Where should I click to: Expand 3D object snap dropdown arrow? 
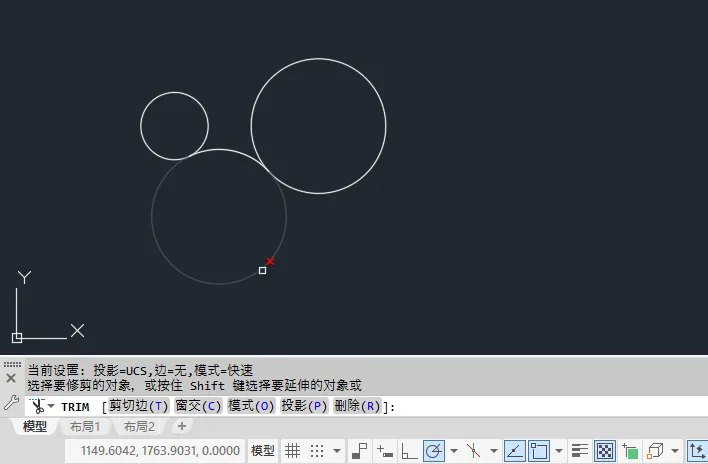click(675, 450)
